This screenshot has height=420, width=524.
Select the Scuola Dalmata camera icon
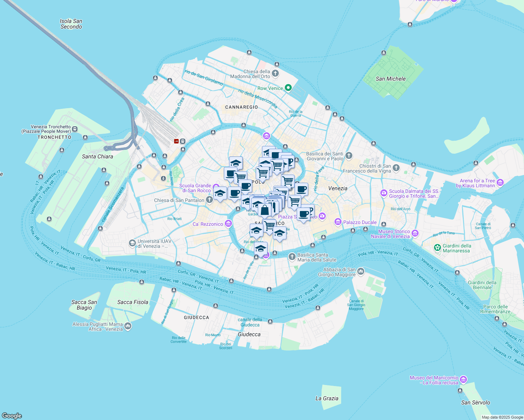[384, 193]
